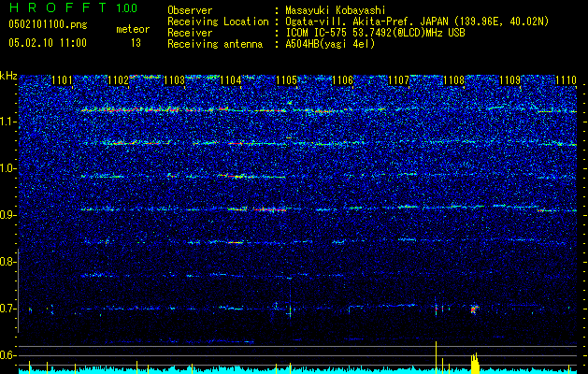Click the meteor count value 13
The height and width of the screenshot is (374, 588).
[136, 43]
